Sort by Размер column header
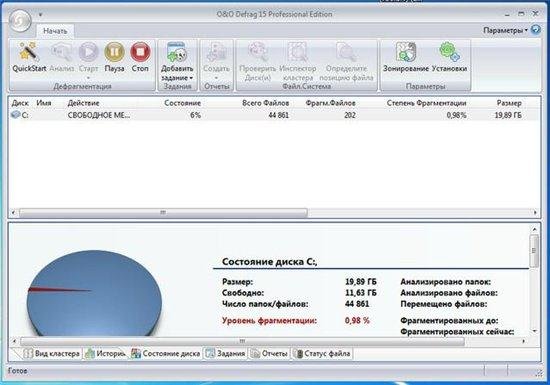 (x=509, y=103)
